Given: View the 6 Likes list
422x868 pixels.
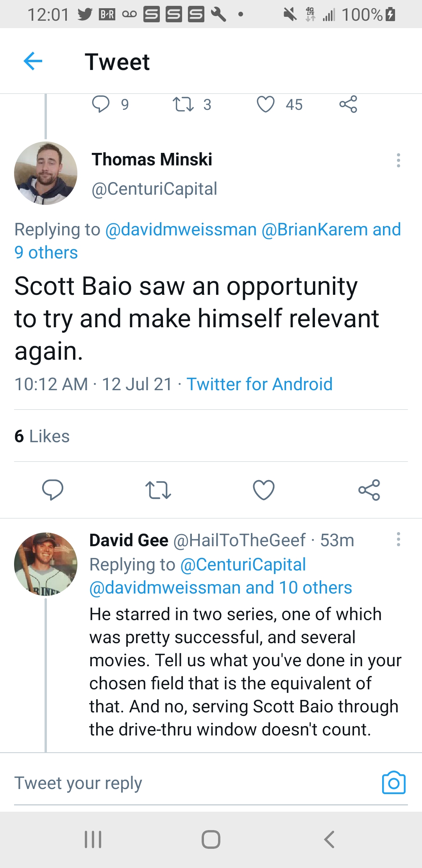Looking at the screenshot, I should [x=42, y=436].
